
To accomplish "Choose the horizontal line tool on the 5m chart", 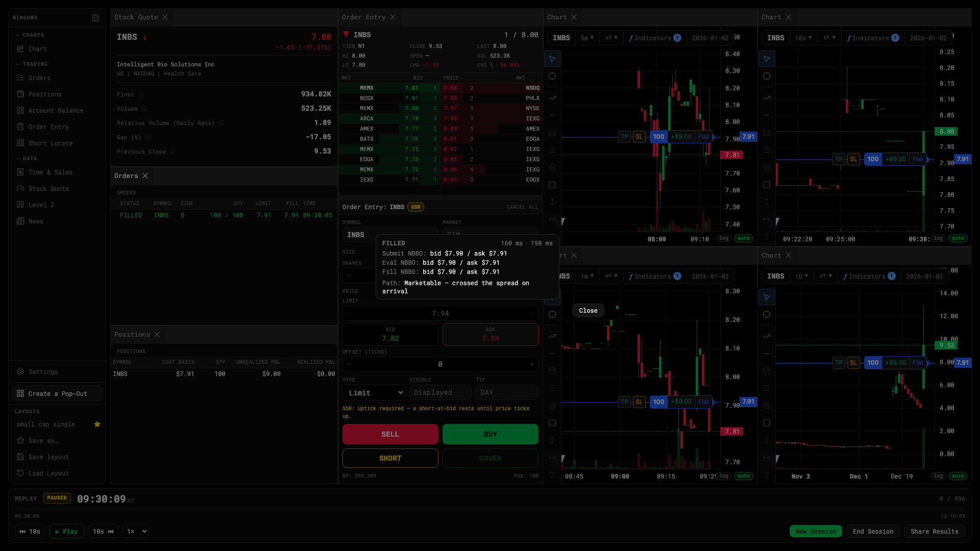I will coord(552,115).
